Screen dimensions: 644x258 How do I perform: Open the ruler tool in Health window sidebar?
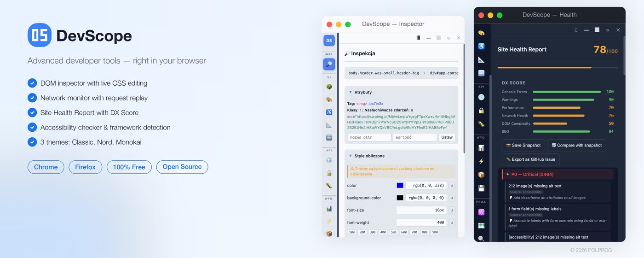[x=481, y=60]
